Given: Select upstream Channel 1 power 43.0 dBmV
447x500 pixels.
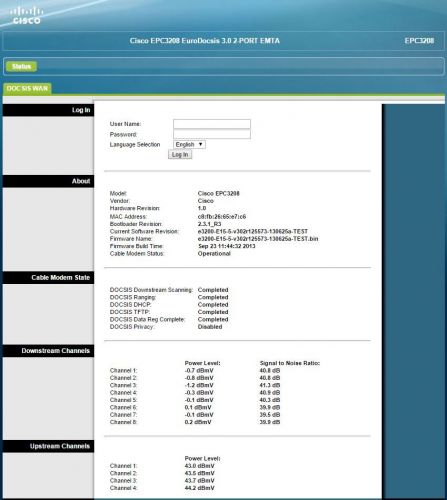Looking at the screenshot, I should (200, 466).
